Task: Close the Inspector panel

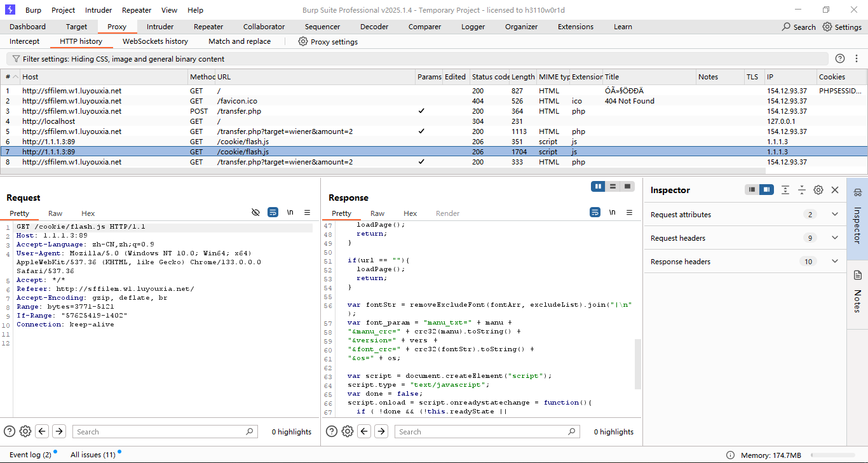Action: pos(835,190)
